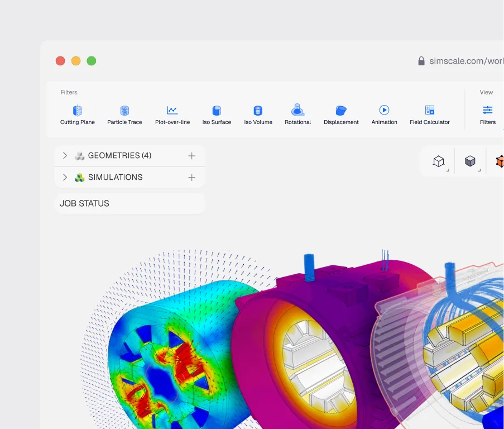The height and width of the screenshot is (429, 504).
Task: Click the simulations colored cubes icon
Action: [79, 178]
